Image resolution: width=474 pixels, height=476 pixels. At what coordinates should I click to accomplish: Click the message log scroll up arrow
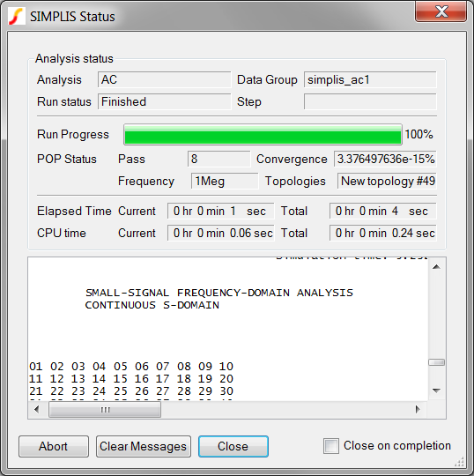(x=436, y=267)
